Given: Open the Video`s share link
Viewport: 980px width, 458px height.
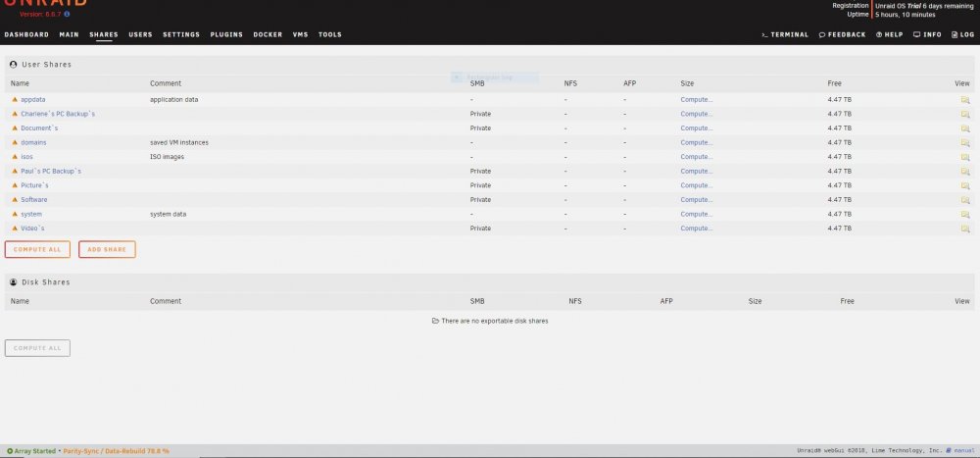Looking at the screenshot, I should tap(33, 229).
